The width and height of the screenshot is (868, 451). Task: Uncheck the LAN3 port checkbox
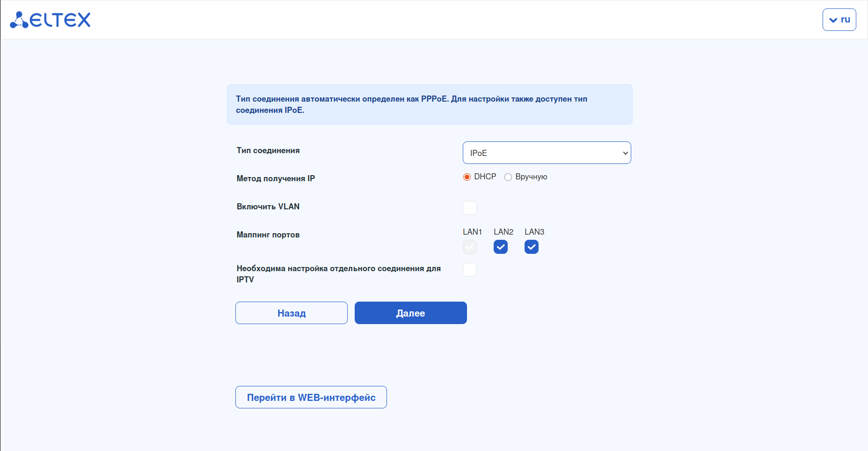click(532, 247)
